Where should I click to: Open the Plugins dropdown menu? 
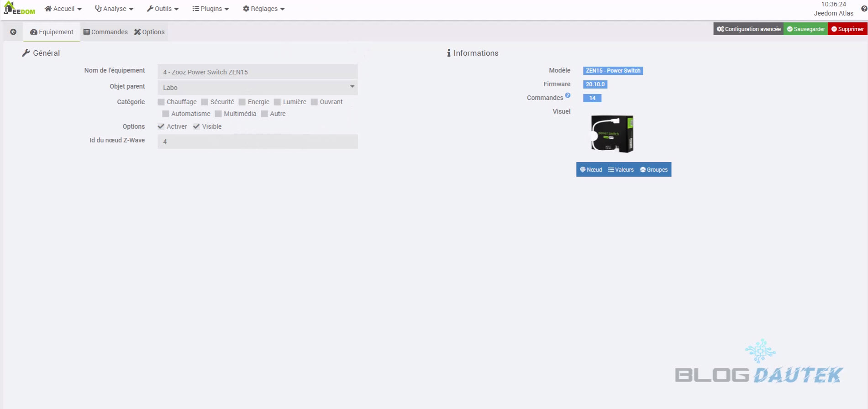pyautogui.click(x=210, y=9)
